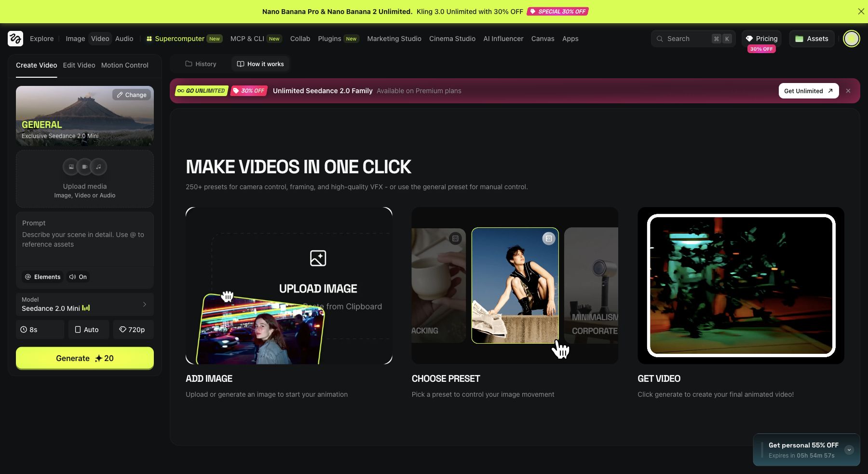Click the audio upload icon in Upload media

pos(98,167)
